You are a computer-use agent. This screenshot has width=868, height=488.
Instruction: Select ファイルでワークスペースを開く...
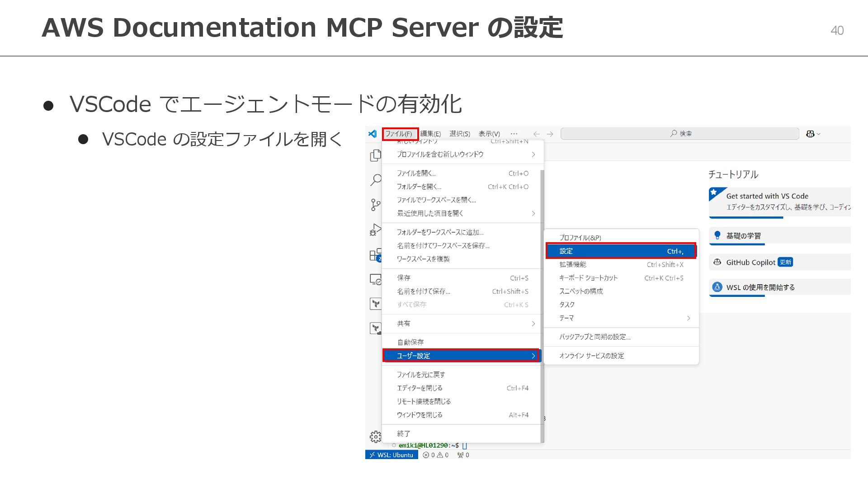tap(462, 200)
